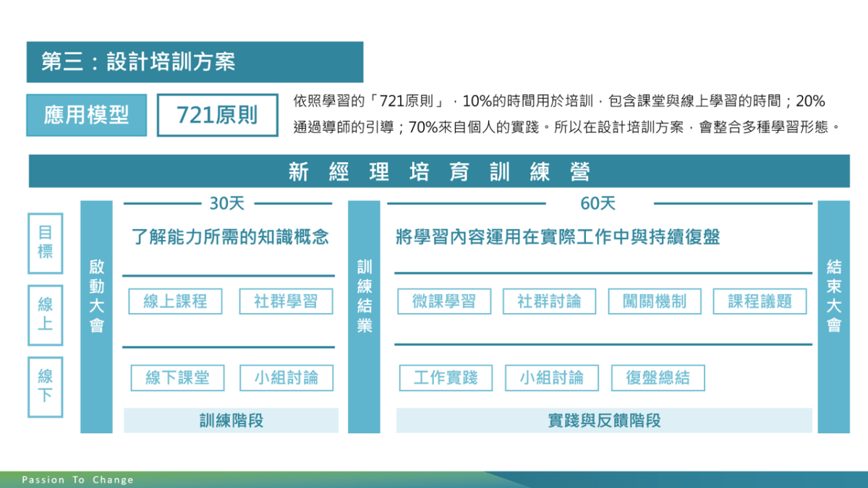Screen dimensions: 868x488
Task: Select text 了解能力所需的知識概念
Action: pos(231,237)
